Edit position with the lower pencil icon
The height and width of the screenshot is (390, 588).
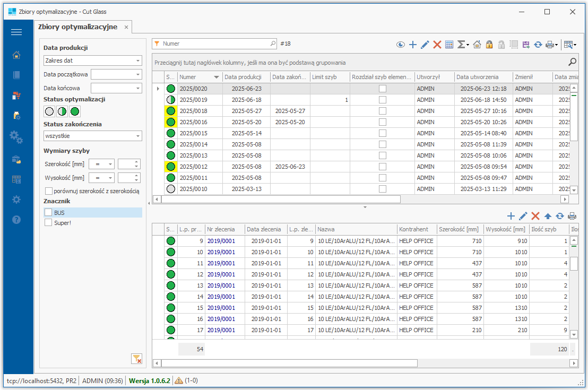pos(523,216)
